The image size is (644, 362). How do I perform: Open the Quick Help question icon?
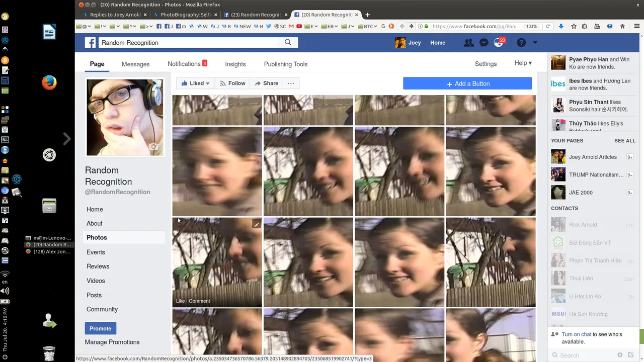(521, 43)
